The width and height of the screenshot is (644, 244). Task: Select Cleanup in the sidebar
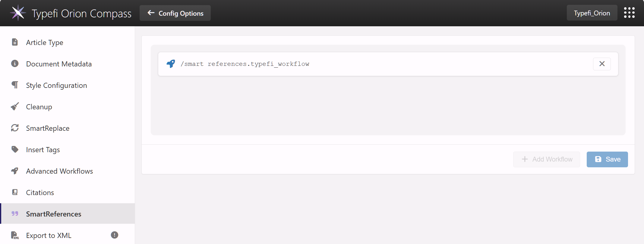68,107
